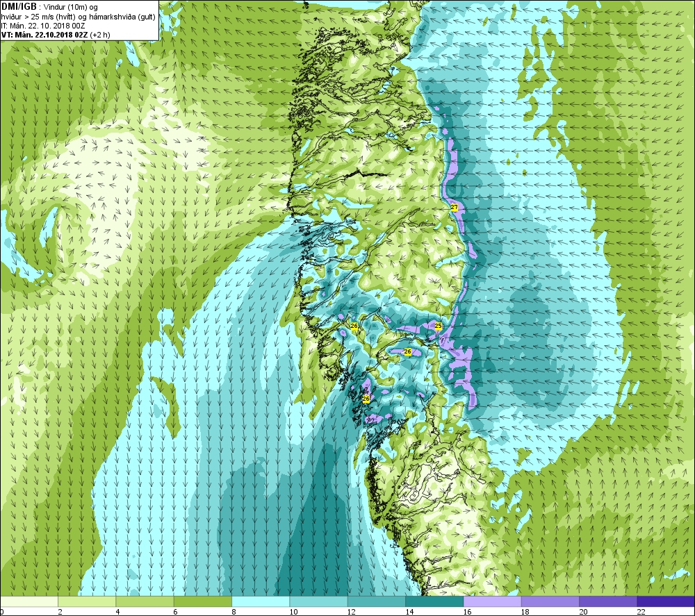Click the legend scale label '4'
Screen dimensions: 695x616
point(118,612)
